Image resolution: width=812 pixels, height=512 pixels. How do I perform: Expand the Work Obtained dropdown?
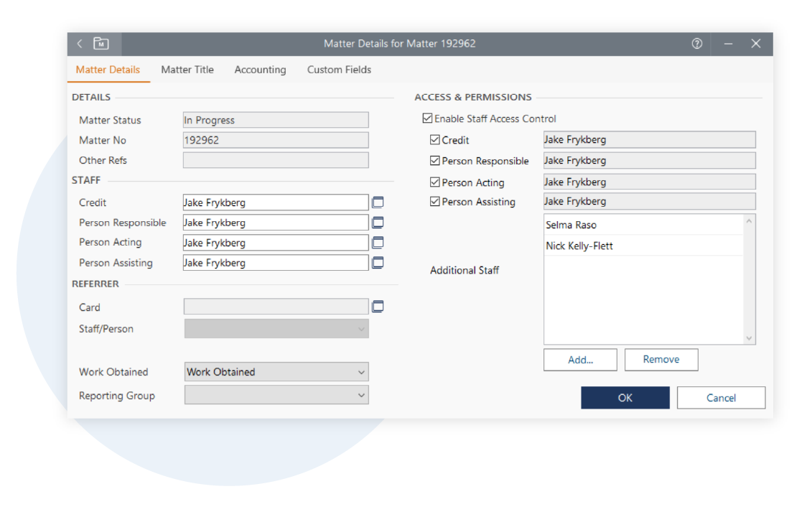[x=360, y=372]
